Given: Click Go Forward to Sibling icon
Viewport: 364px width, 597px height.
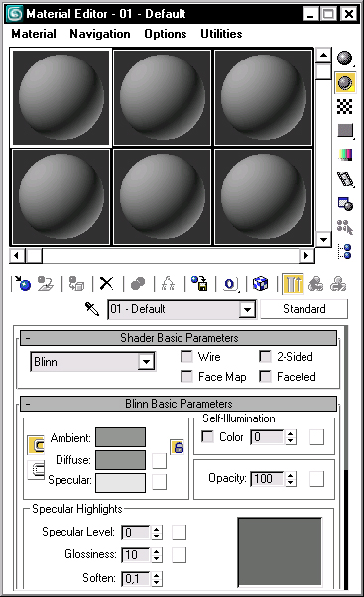Looking at the screenshot, I should pyautogui.click(x=338, y=284).
